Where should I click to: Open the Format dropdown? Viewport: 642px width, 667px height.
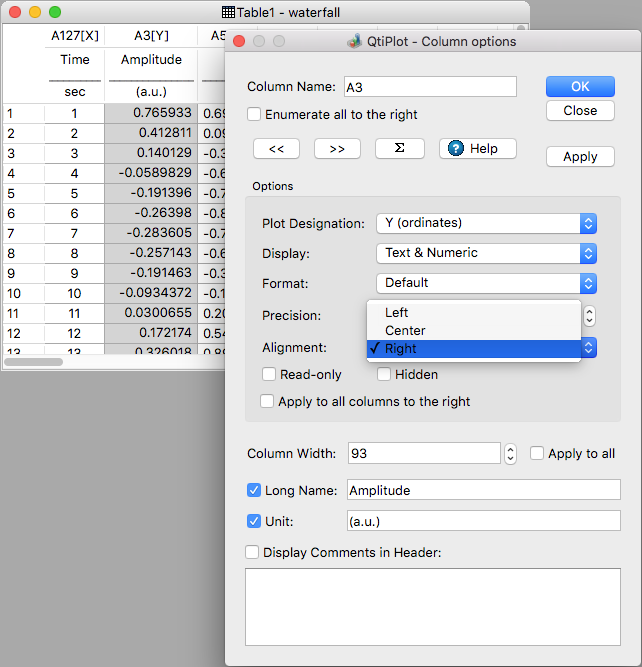pyautogui.click(x=486, y=283)
